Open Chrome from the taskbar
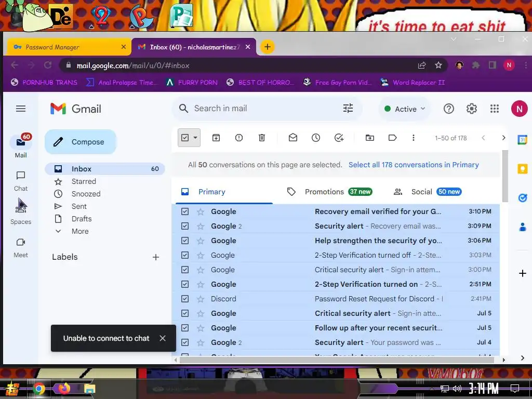532x399 pixels. [38, 389]
